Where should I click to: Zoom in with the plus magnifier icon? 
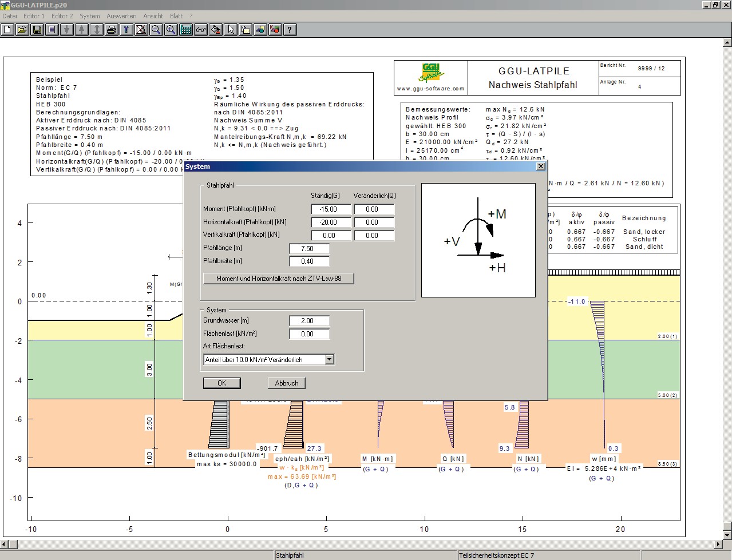tap(171, 30)
